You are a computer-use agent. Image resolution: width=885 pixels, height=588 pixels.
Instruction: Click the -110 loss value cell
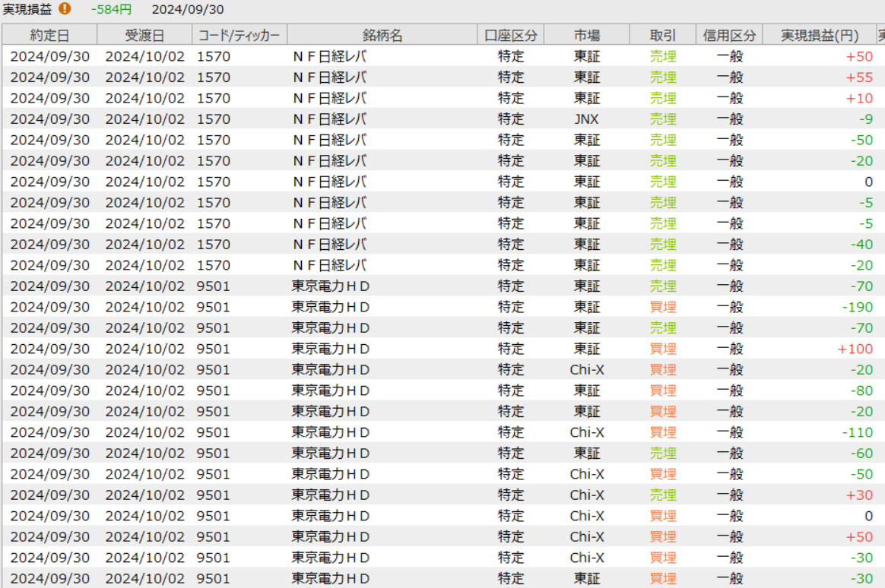coord(858,432)
